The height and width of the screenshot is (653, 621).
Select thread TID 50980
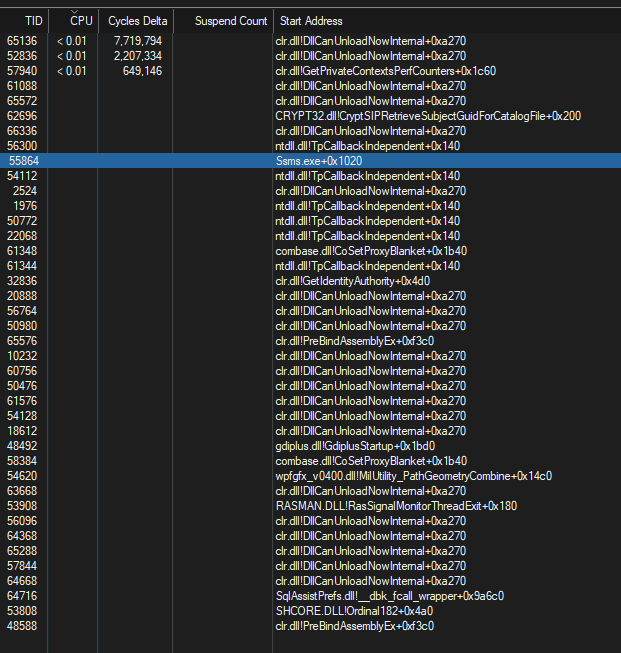coord(310,326)
